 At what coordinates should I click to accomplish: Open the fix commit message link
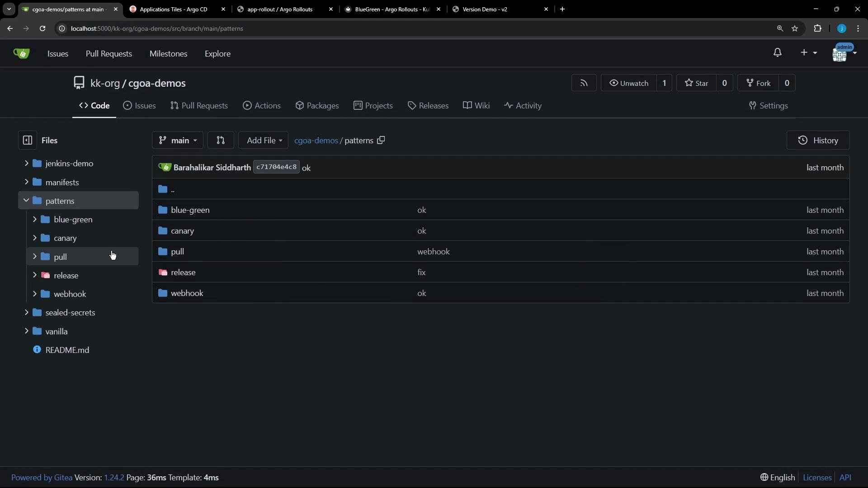421,272
